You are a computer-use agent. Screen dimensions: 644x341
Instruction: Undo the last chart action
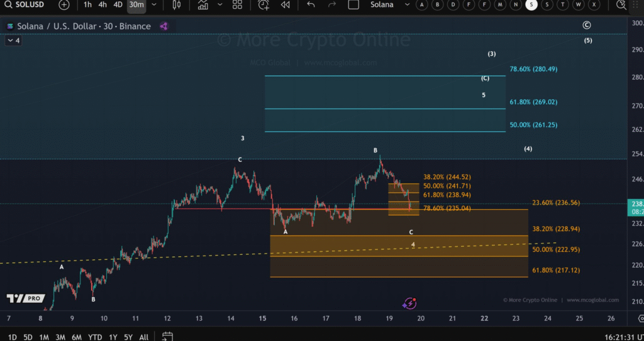311,4
